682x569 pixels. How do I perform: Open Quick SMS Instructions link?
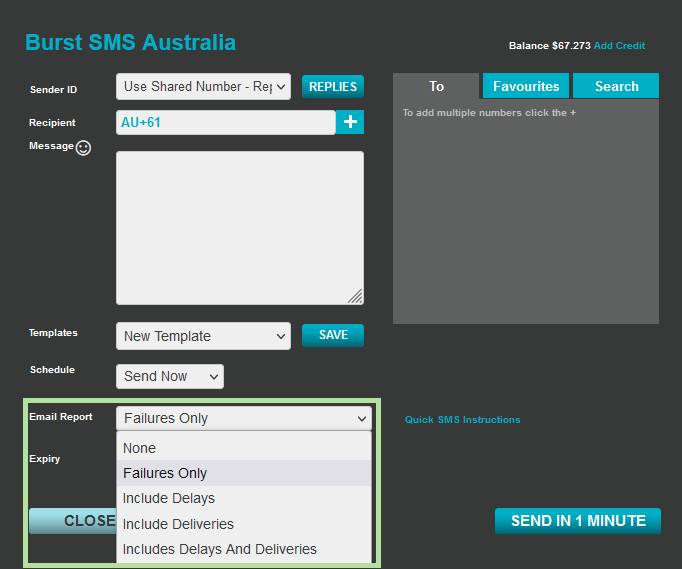[462, 420]
